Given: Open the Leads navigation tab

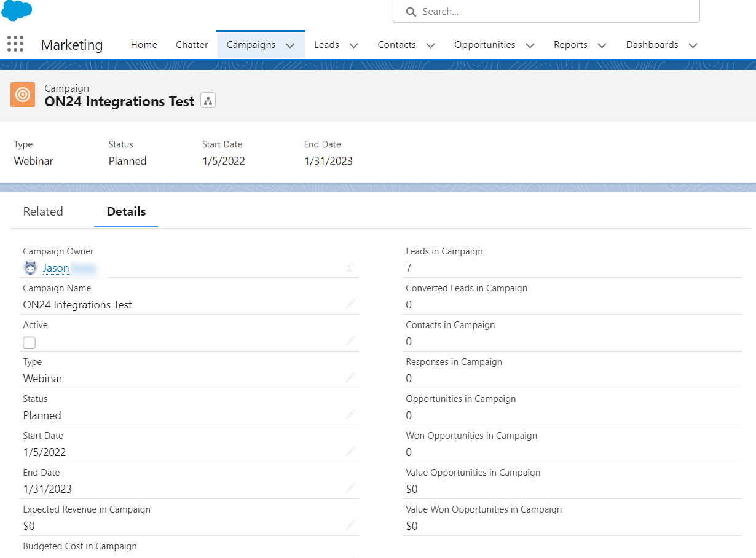Looking at the screenshot, I should click(x=326, y=45).
